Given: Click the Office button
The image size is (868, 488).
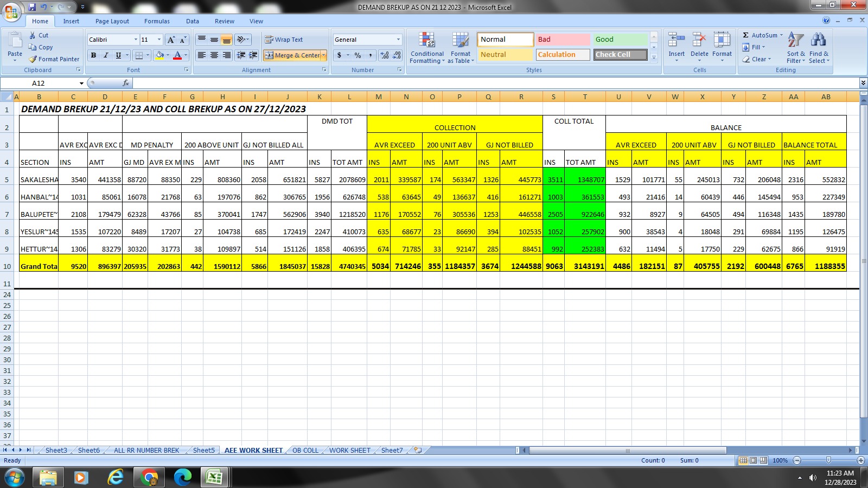Looking at the screenshot, I should pos(11,12).
